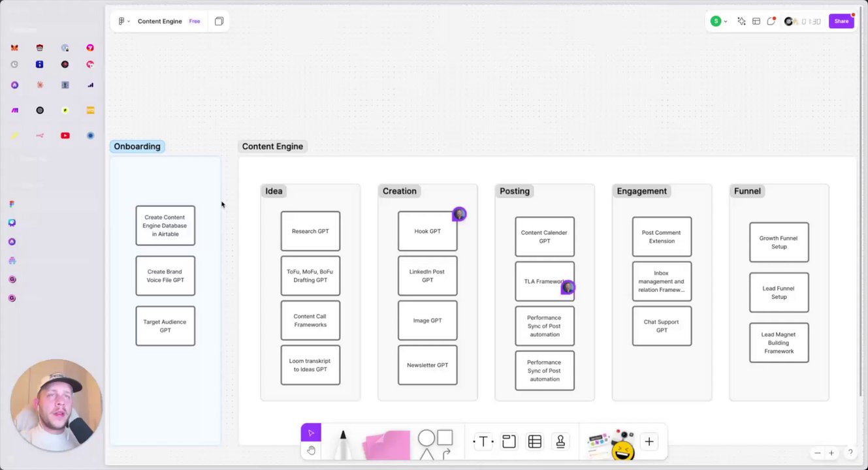Open the help question mark button
This screenshot has width=868, height=470.
coord(850,452)
